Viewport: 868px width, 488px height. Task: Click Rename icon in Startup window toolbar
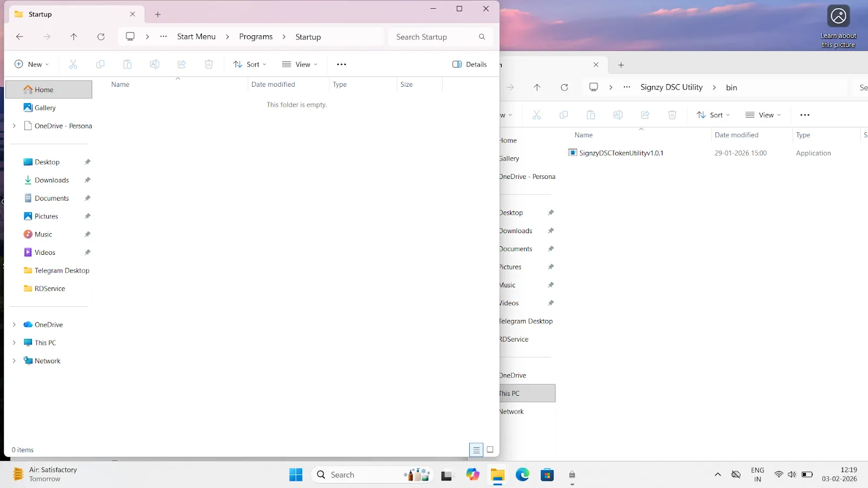click(x=155, y=65)
